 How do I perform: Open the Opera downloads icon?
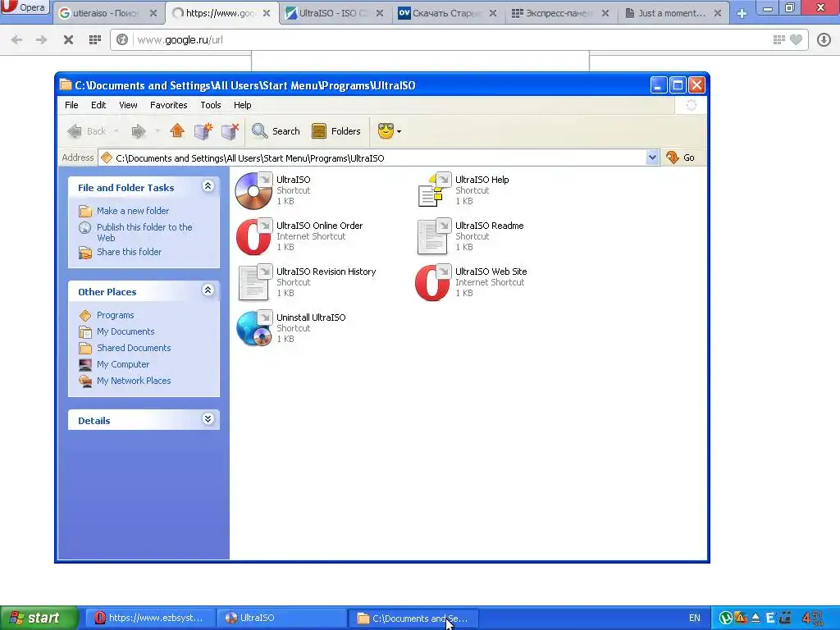click(x=824, y=39)
